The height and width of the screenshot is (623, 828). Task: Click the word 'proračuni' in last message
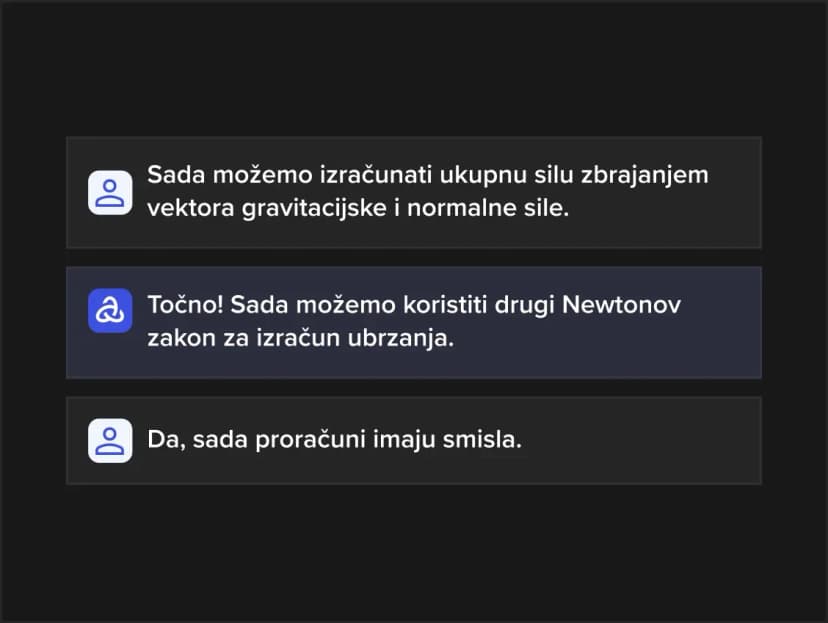point(310,440)
